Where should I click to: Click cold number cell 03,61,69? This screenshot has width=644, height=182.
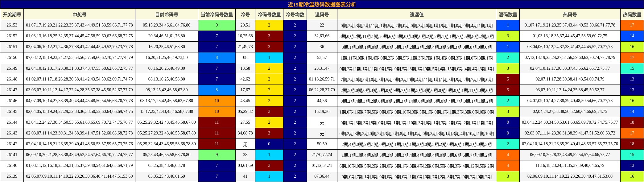tap(245, 166)
